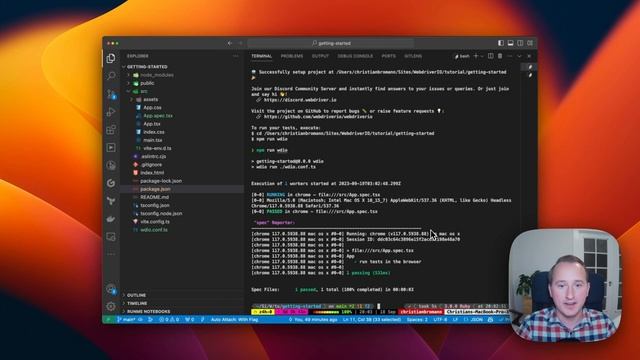Open the Run and Debug view

pos(111,112)
